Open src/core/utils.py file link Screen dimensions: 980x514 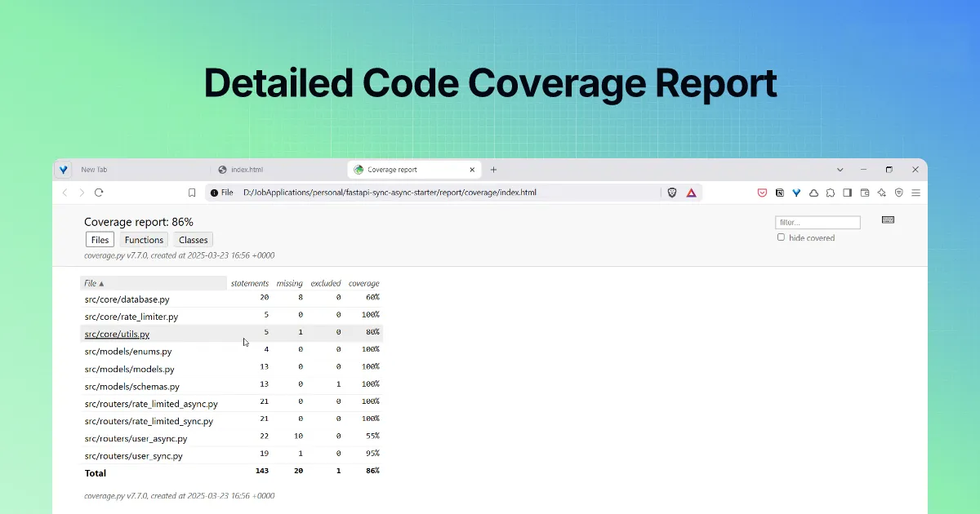pos(117,334)
